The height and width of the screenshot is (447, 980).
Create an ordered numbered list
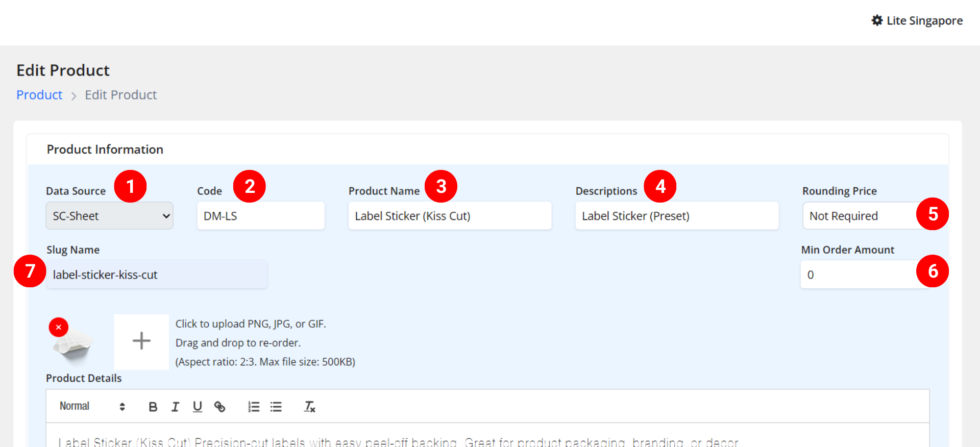tap(254, 407)
